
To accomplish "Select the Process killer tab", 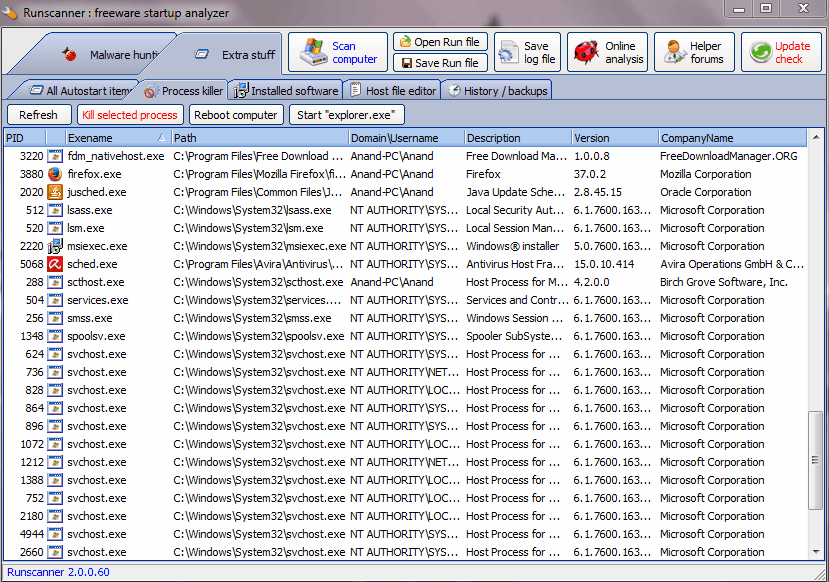I will pos(185,91).
